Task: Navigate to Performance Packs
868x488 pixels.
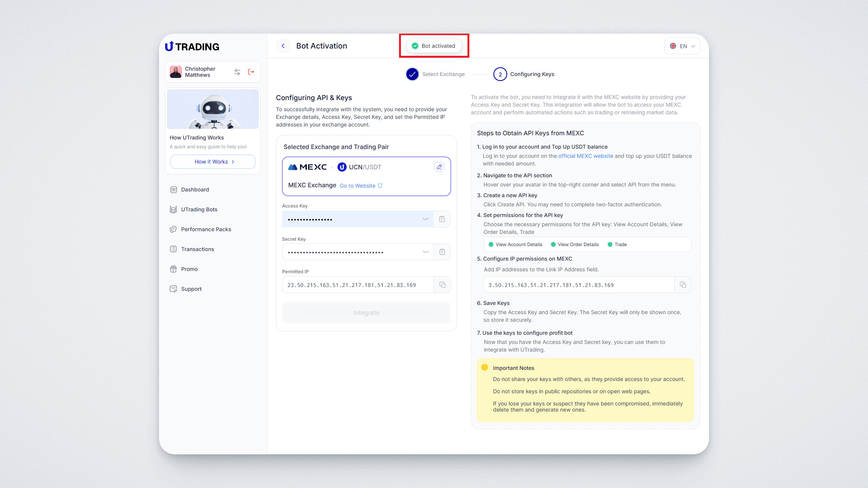Action: (206, 229)
